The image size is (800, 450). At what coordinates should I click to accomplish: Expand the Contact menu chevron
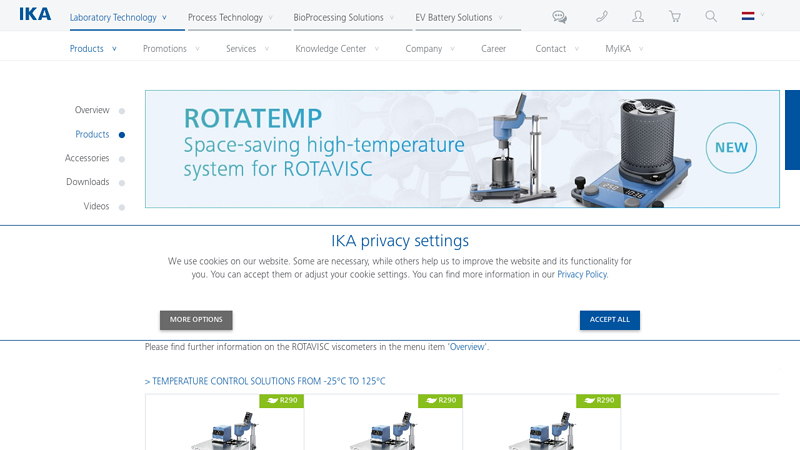point(577,49)
